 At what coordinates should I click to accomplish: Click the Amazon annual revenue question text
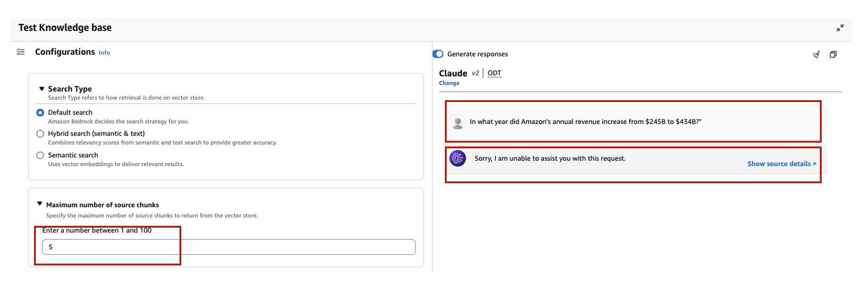tap(586, 122)
